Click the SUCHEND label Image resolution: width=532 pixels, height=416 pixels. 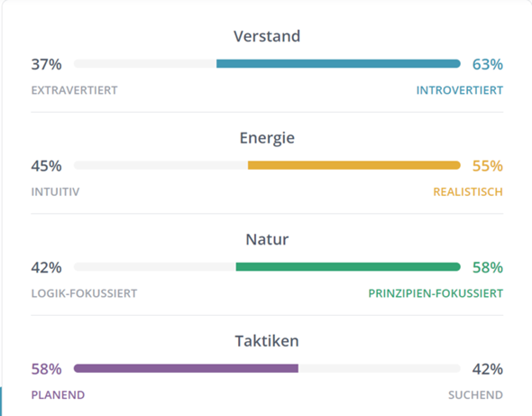(x=475, y=395)
